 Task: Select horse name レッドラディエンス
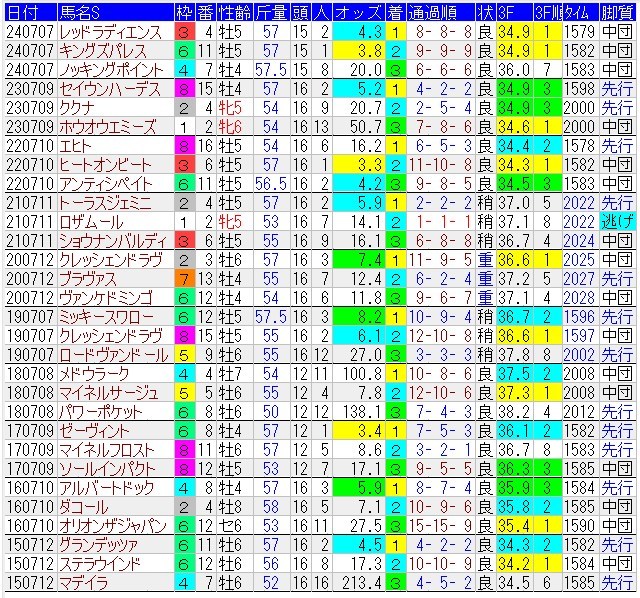coord(110,32)
